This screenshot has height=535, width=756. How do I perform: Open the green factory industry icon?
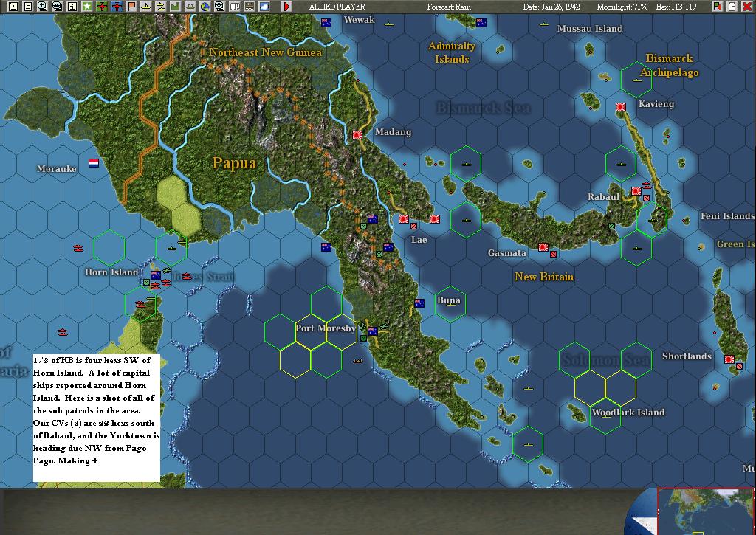pos(176,6)
